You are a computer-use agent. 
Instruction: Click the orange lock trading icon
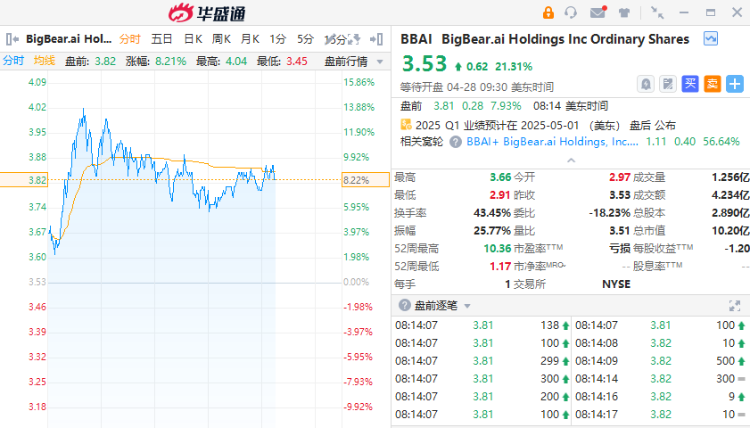pos(547,13)
